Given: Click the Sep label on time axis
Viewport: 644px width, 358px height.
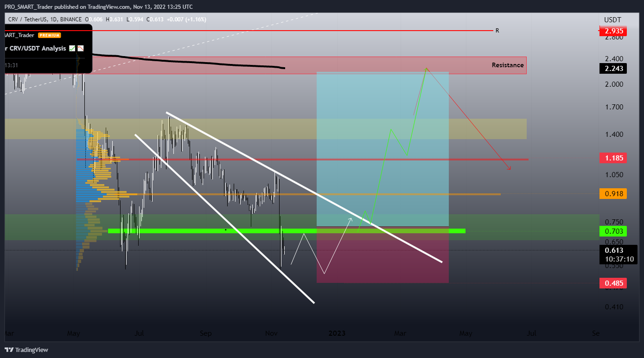Looking at the screenshot, I should [206, 333].
